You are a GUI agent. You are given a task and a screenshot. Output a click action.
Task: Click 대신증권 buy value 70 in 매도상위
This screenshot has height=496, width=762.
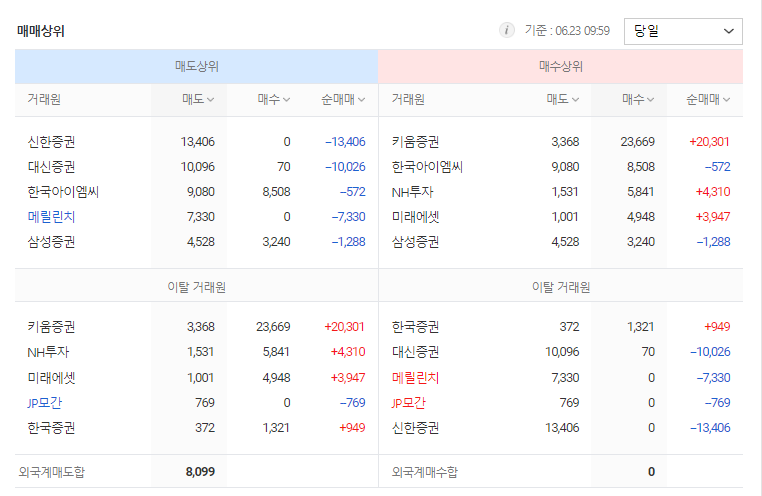pyautogui.click(x=284, y=167)
